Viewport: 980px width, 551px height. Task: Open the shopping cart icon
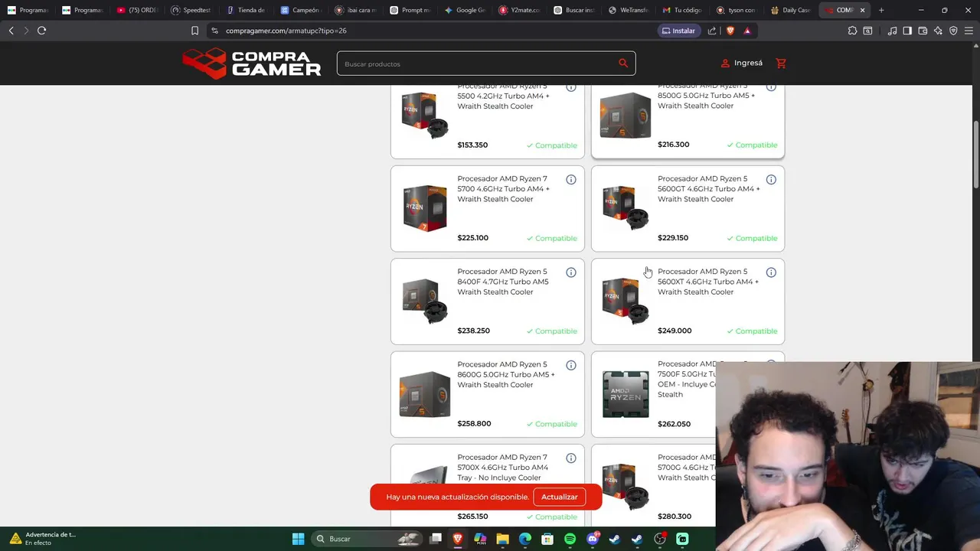tap(781, 64)
